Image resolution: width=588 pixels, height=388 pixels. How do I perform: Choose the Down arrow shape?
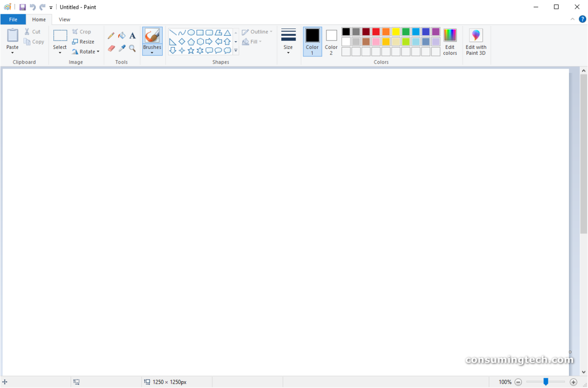click(x=172, y=50)
